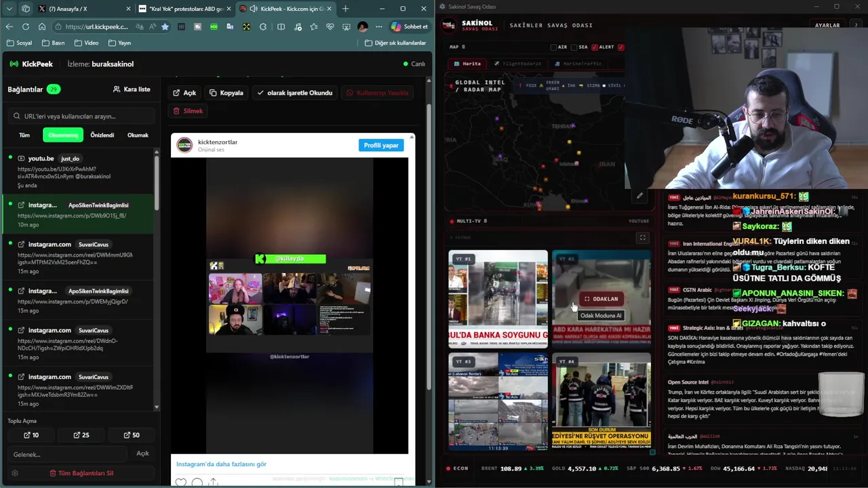The width and height of the screenshot is (868, 488).
Task: Toggle the split screen icon in the toolbar
Action: [x=281, y=26]
